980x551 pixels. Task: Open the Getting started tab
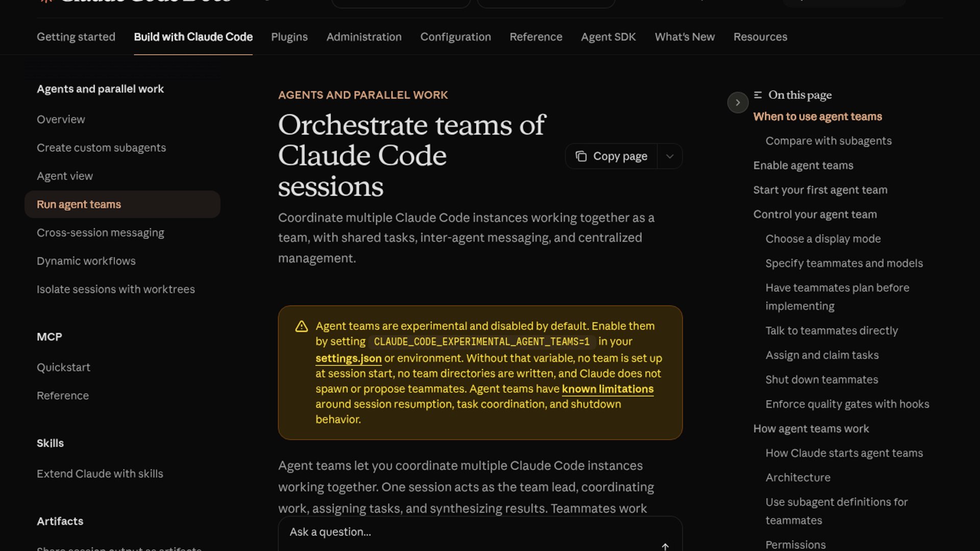click(76, 37)
